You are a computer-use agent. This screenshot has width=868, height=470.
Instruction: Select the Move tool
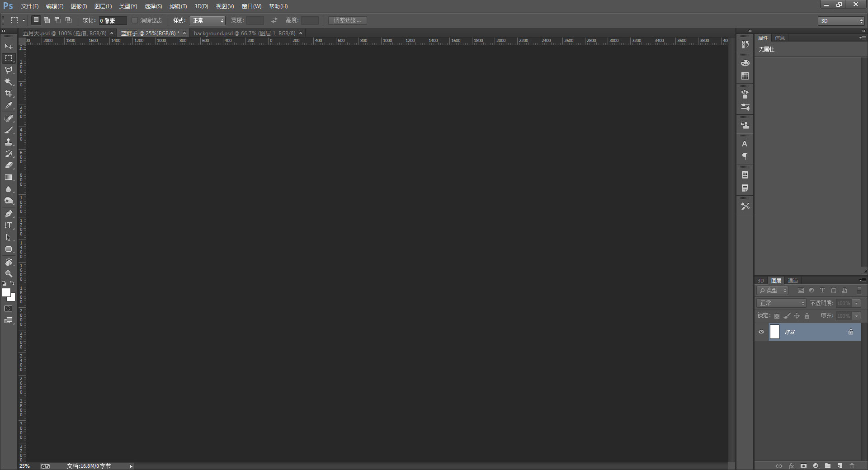point(9,47)
